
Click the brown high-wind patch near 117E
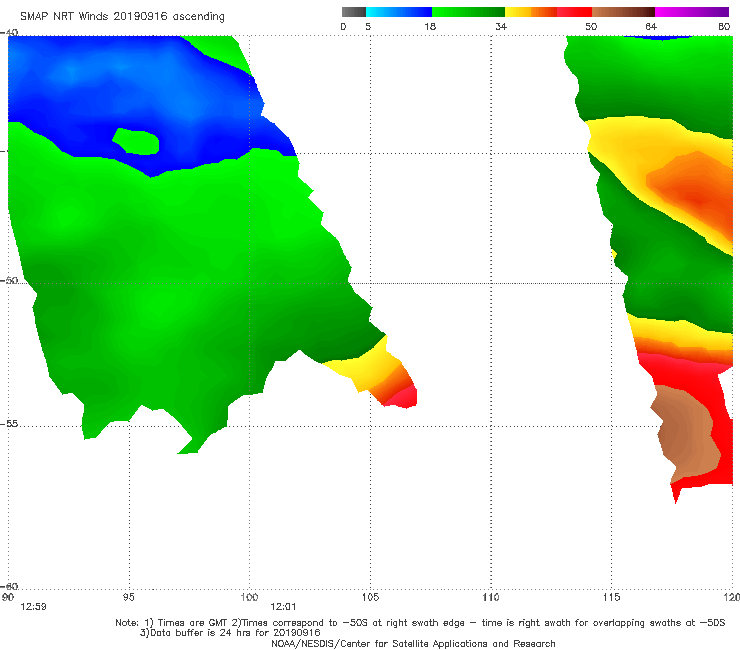pyautogui.click(x=686, y=433)
